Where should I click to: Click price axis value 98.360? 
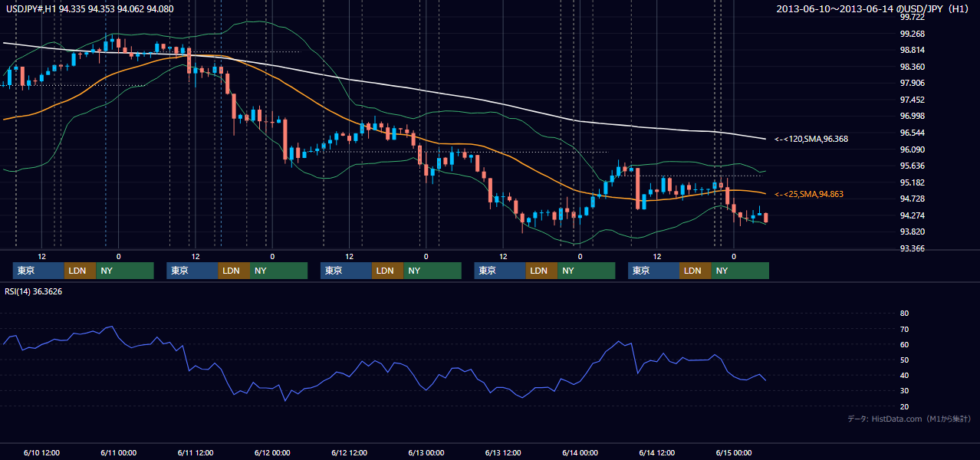pos(912,67)
